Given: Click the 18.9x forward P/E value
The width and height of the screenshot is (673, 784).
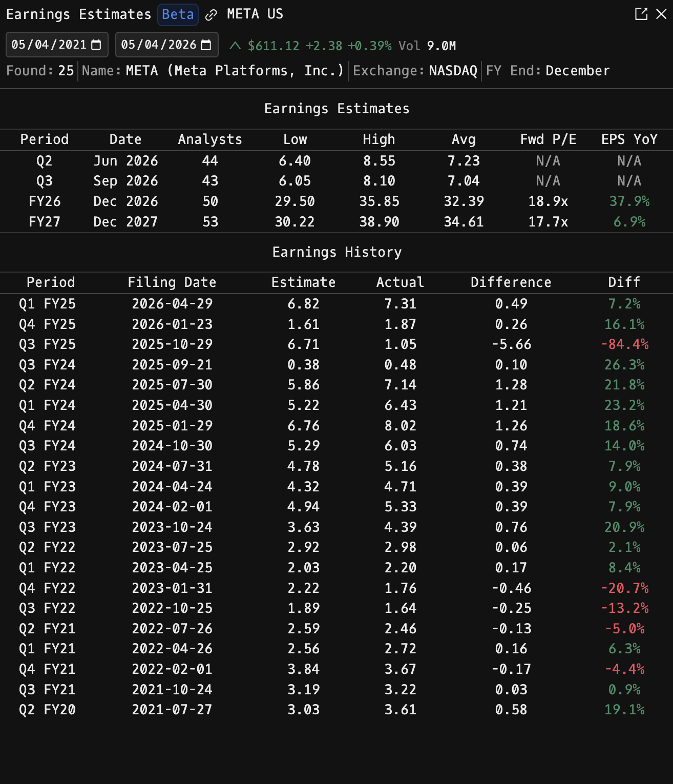Looking at the screenshot, I should coord(548,201).
